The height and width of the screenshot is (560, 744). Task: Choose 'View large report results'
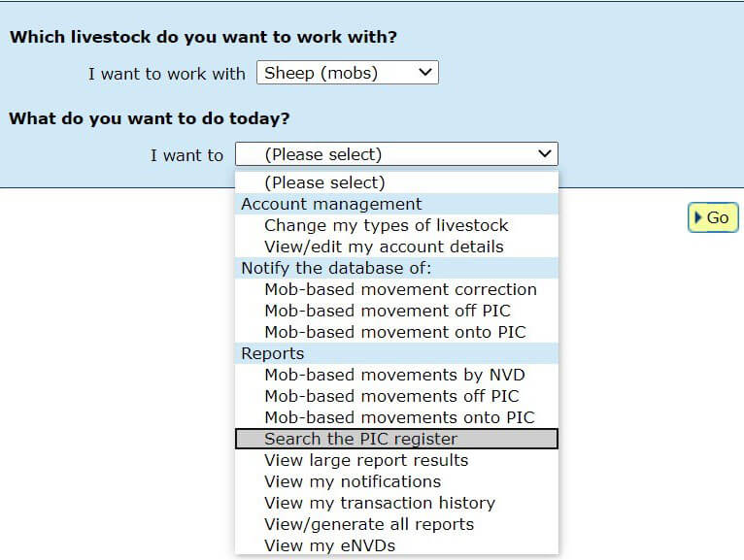[x=366, y=460]
